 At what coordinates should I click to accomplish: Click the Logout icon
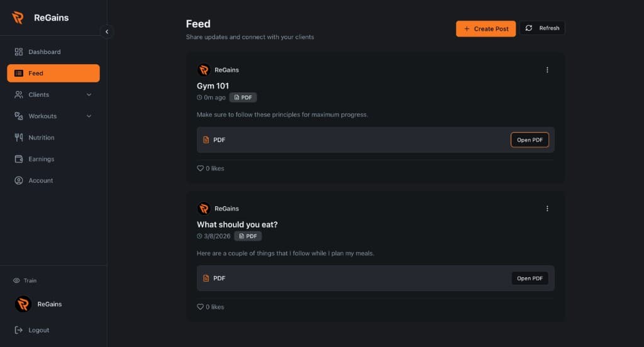[x=19, y=330]
